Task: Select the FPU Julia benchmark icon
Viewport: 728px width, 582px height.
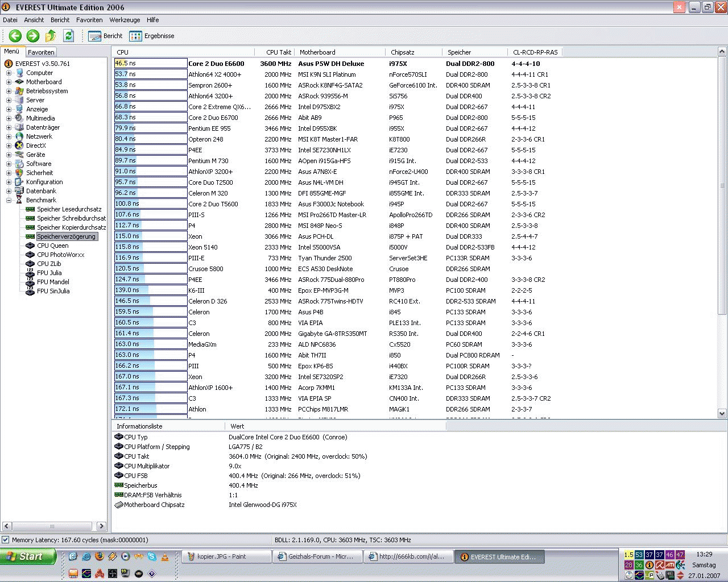Action: coord(30,273)
